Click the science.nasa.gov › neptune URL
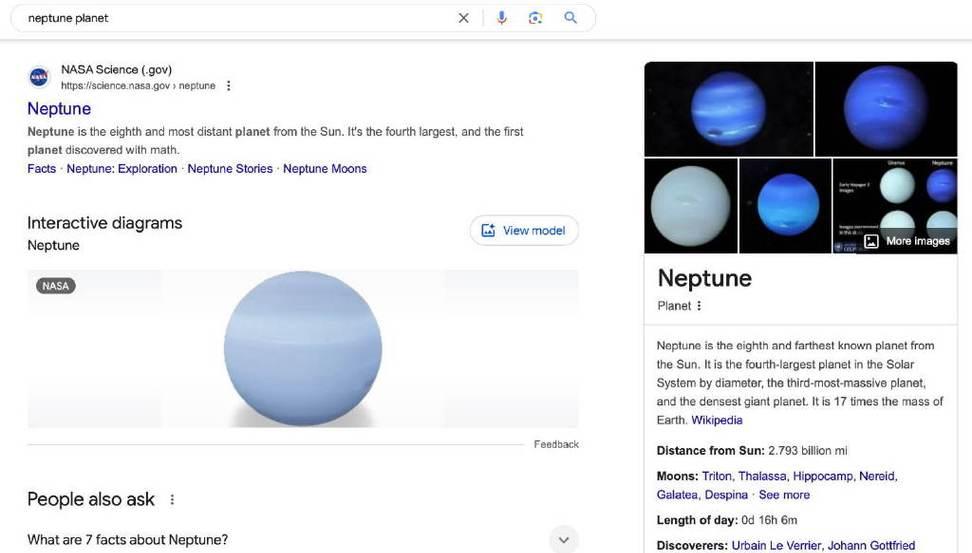Screen dimensions: 972x553 (x=138, y=86)
